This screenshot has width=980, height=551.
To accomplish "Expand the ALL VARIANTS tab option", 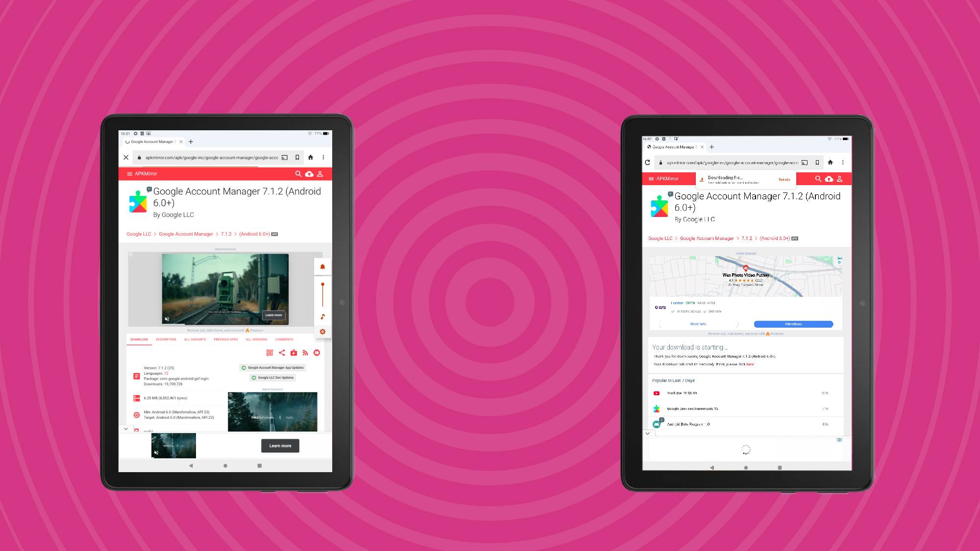I will (194, 339).
